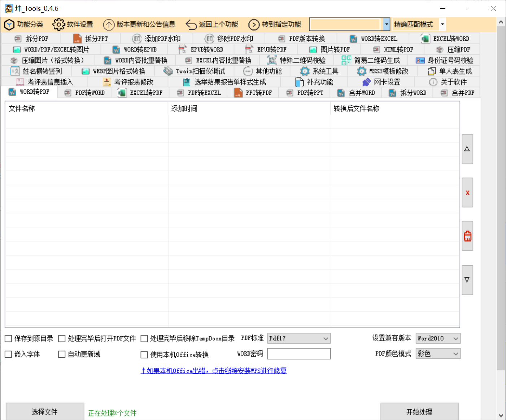
Task: Open the 压缩PDF tab
Action: tap(453, 49)
